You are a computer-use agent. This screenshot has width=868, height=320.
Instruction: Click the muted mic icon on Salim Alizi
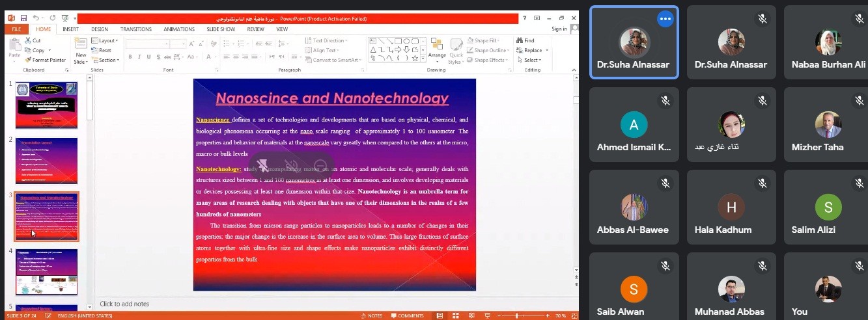point(860,184)
